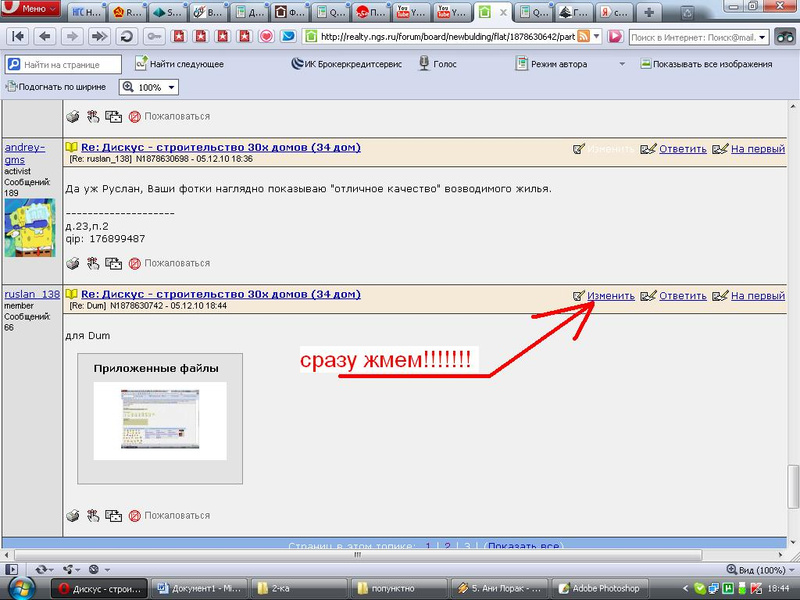800x600 pixels.
Task: Open the Opera Link sync dropdown
Action: point(44,569)
